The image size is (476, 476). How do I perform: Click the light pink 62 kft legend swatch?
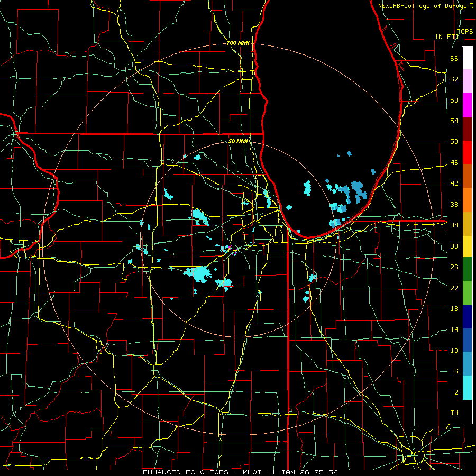[x=467, y=81]
